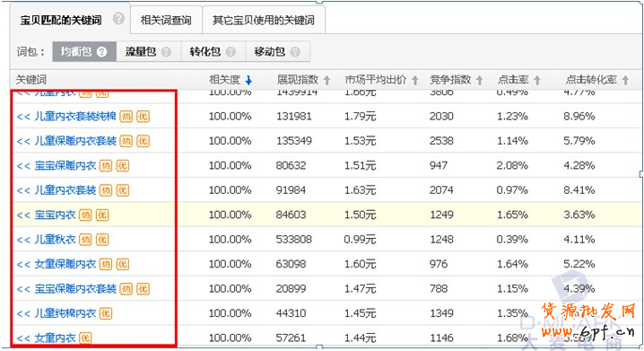Viewport: 644px width, 351px height.
Task: Click question mark icon on 均衡包
Action: 101,52
